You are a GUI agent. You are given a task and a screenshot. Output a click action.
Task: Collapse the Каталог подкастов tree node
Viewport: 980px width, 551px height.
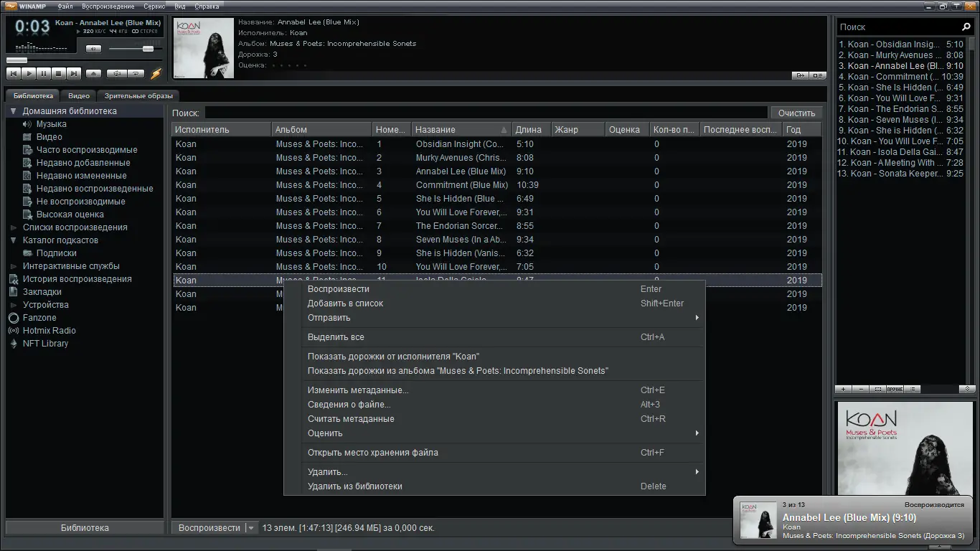click(x=13, y=240)
